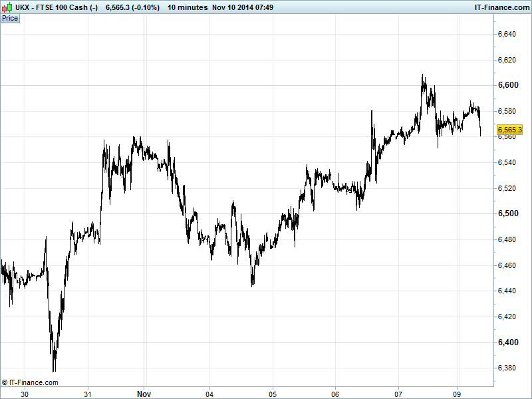The height and width of the screenshot is (399, 532).
Task: Select the Nov label on time axis
Action: 144,394
